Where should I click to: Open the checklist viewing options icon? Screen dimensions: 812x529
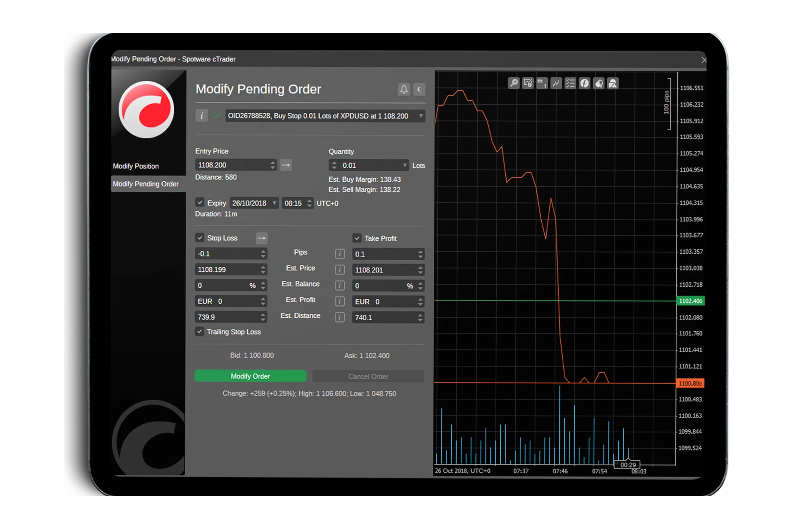click(570, 83)
